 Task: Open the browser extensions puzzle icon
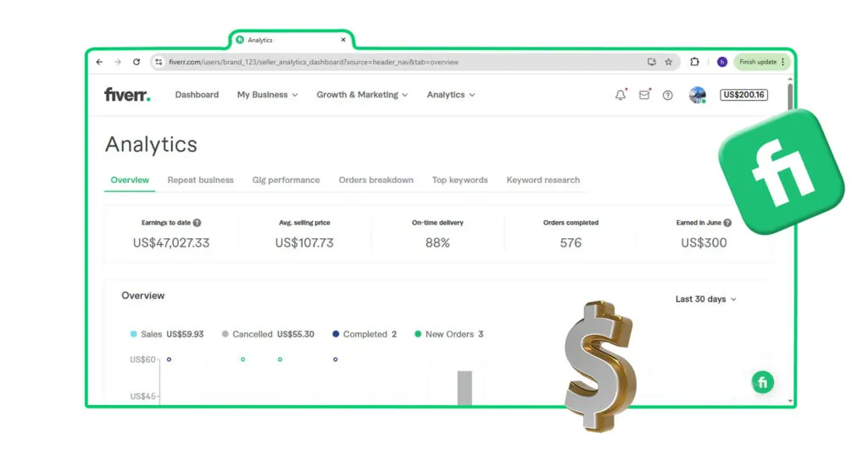point(695,62)
